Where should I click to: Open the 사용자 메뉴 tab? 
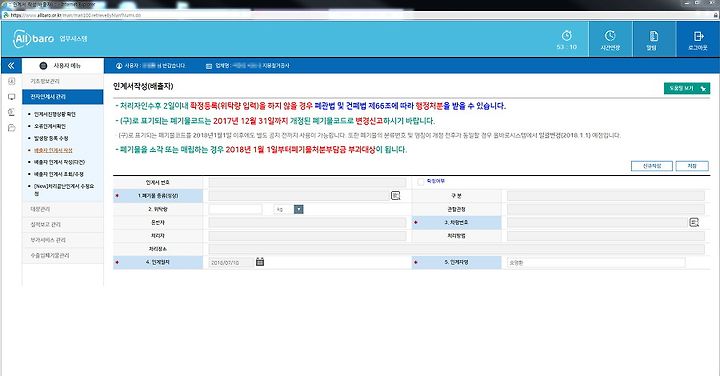tap(63, 66)
